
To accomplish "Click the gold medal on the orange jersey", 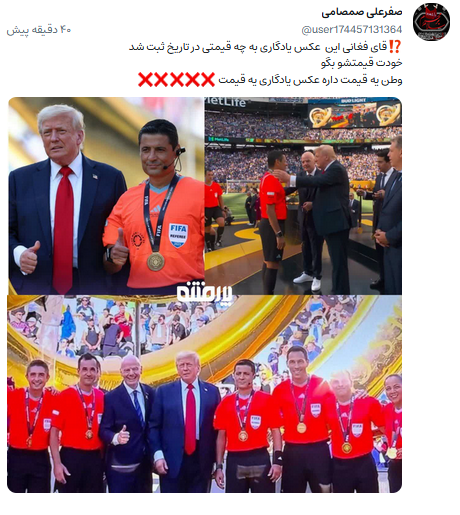I will [156, 262].
